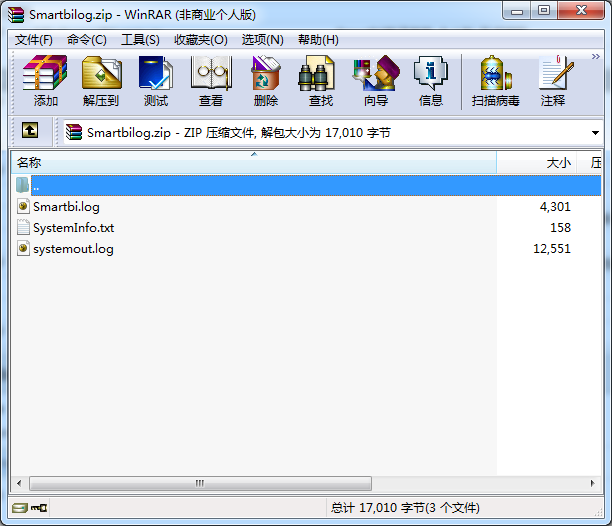Open the Tools (工具) menu
Viewport: 612px width, 526px height.
click(140, 39)
